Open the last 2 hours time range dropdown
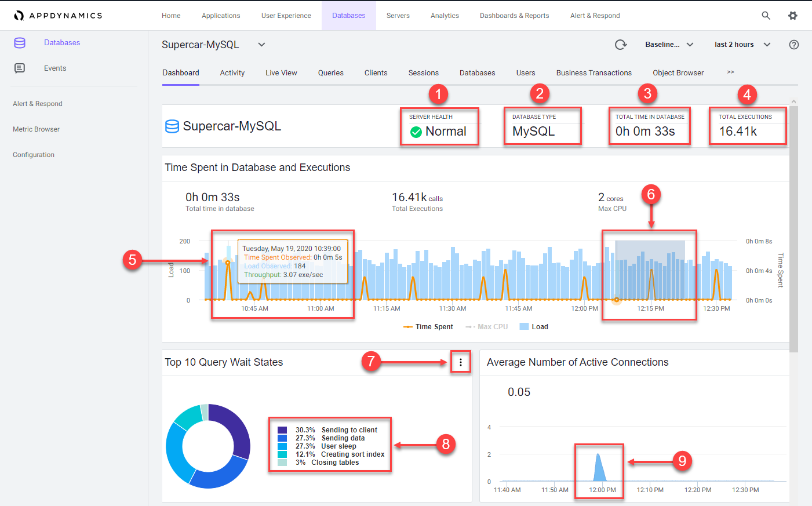This screenshot has height=506, width=812. coord(742,45)
